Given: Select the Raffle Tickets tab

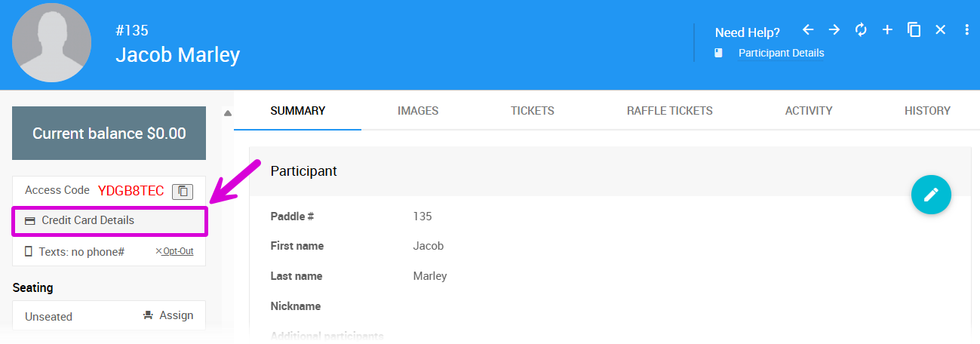Looking at the screenshot, I should pyautogui.click(x=669, y=111).
